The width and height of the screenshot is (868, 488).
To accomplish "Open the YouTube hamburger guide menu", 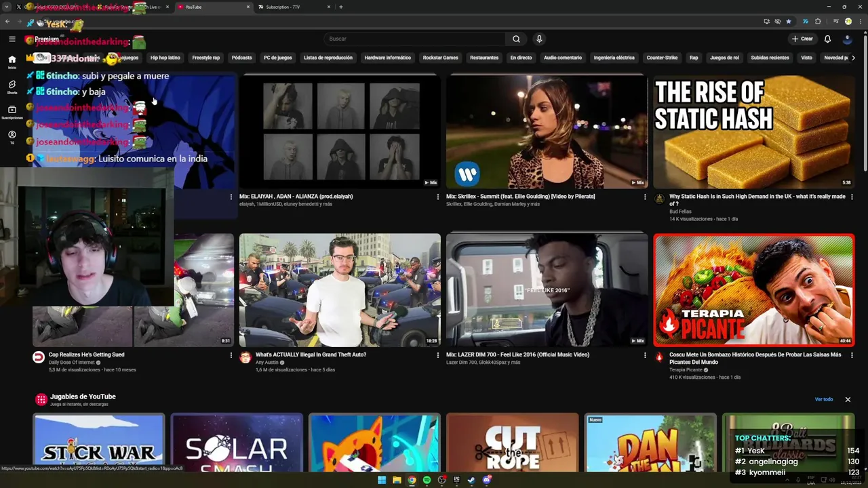I will point(12,39).
